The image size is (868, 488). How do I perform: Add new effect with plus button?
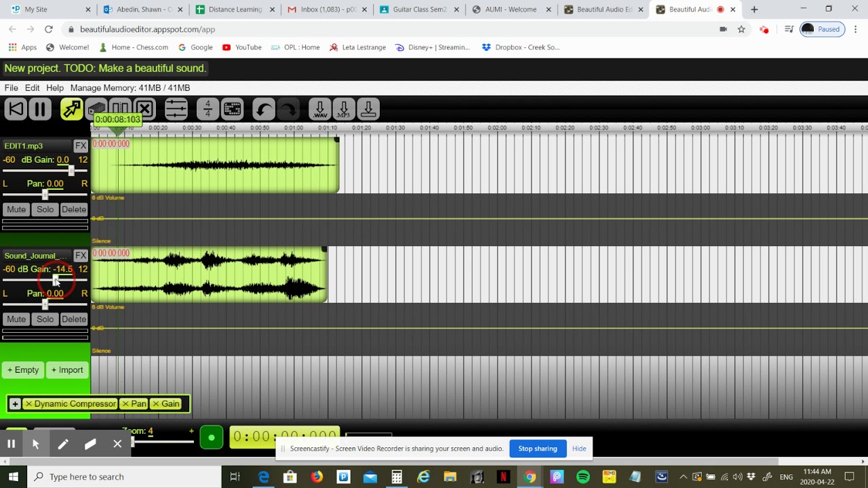tap(15, 404)
